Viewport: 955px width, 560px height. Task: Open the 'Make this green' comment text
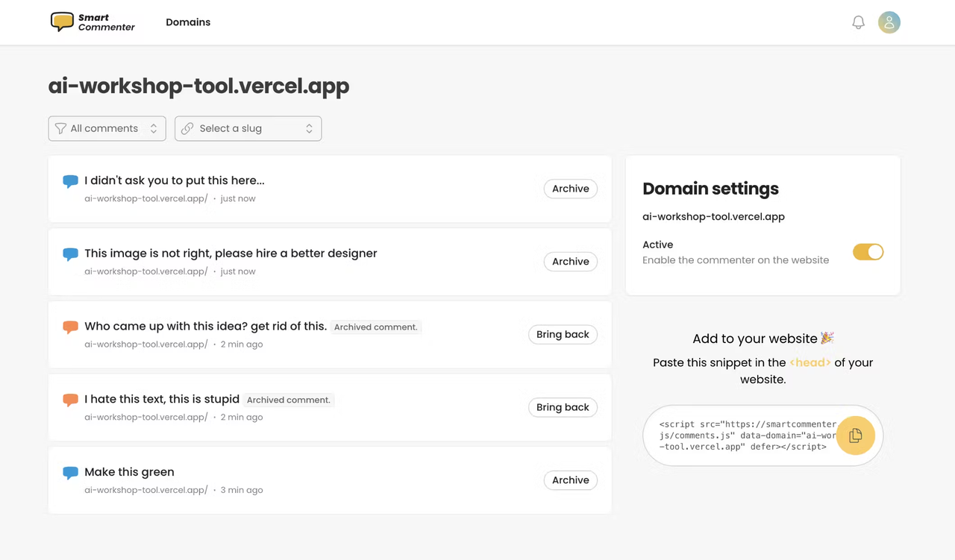click(x=129, y=472)
